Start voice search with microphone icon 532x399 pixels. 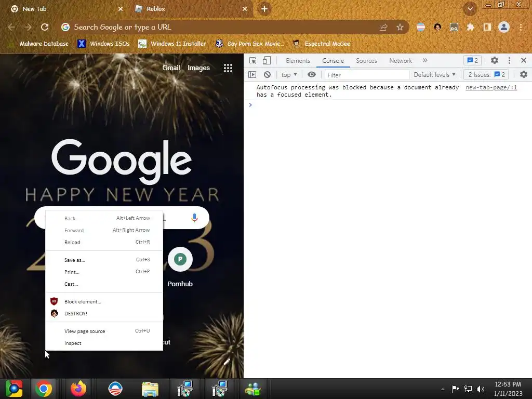click(x=194, y=218)
